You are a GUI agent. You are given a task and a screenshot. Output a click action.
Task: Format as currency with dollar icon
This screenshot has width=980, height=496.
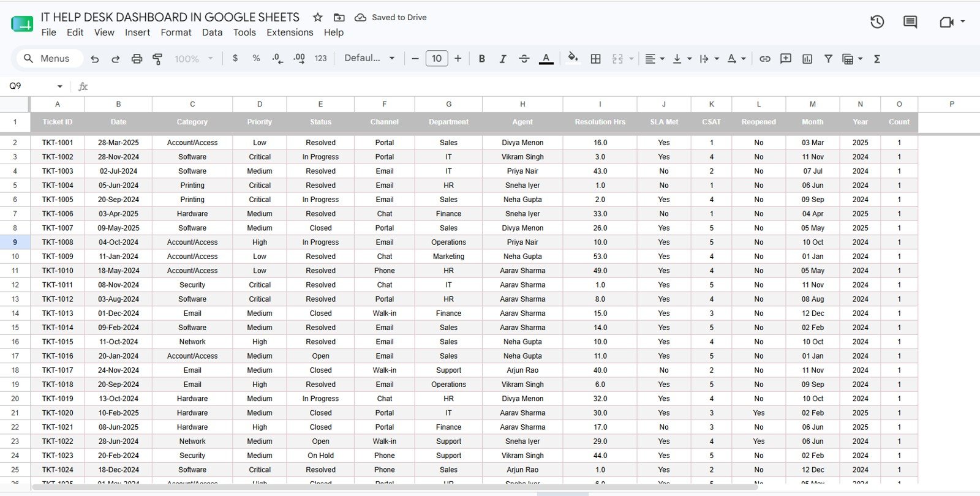coord(235,58)
